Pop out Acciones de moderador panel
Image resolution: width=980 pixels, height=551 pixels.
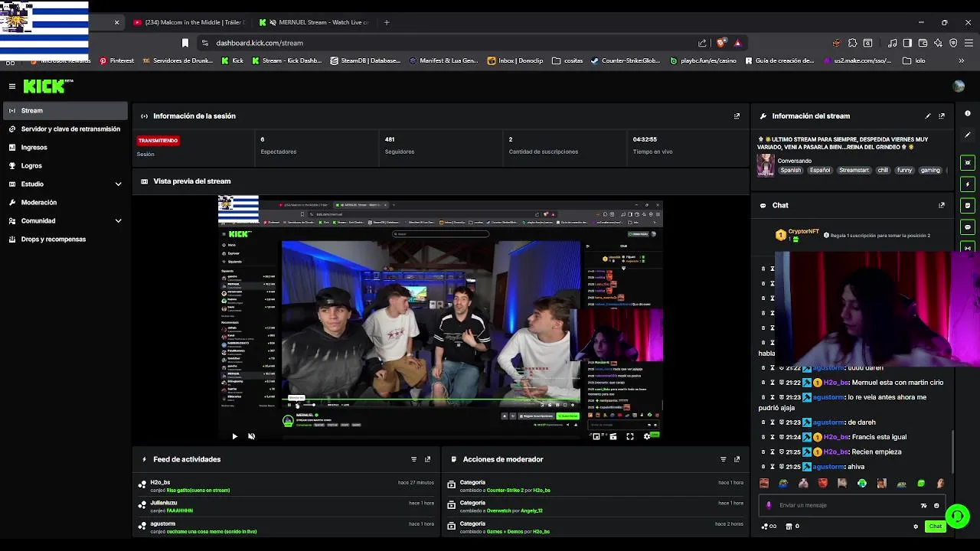tap(737, 459)
